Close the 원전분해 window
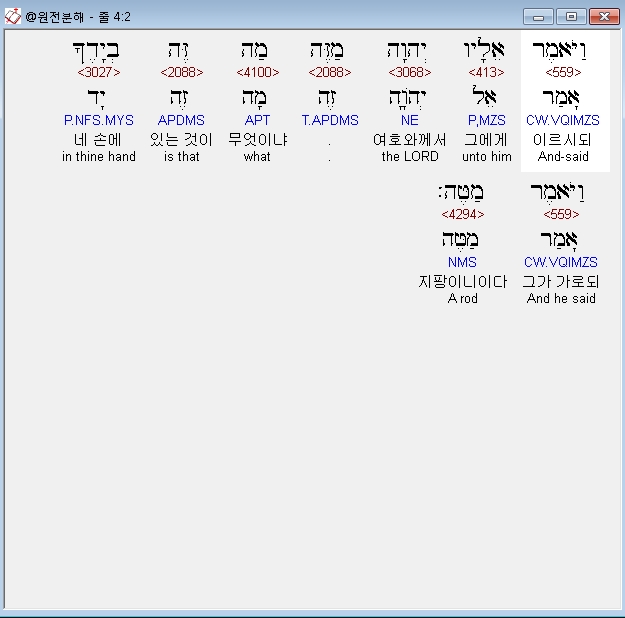This screenshot has width=625, height=618. 604,17
